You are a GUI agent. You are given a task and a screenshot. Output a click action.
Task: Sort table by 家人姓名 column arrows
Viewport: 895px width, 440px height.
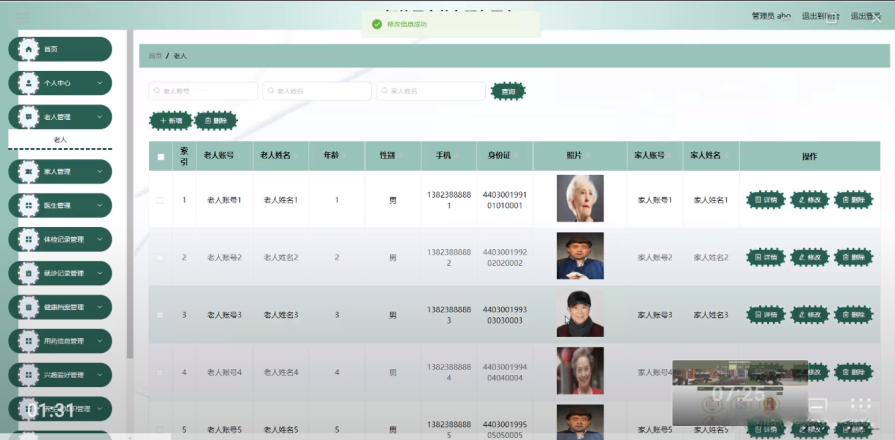coord(726,155)
